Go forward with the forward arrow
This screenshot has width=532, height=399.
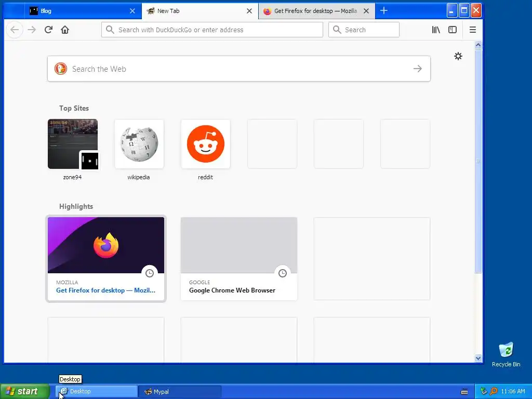pyautogui.click(x=32, y=30)
